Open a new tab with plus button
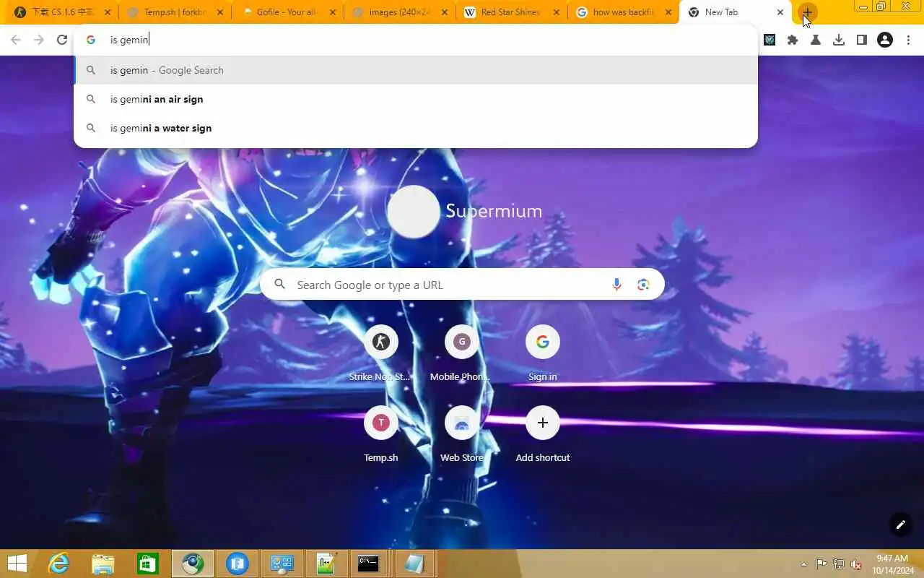 click(x=808, y=12)
